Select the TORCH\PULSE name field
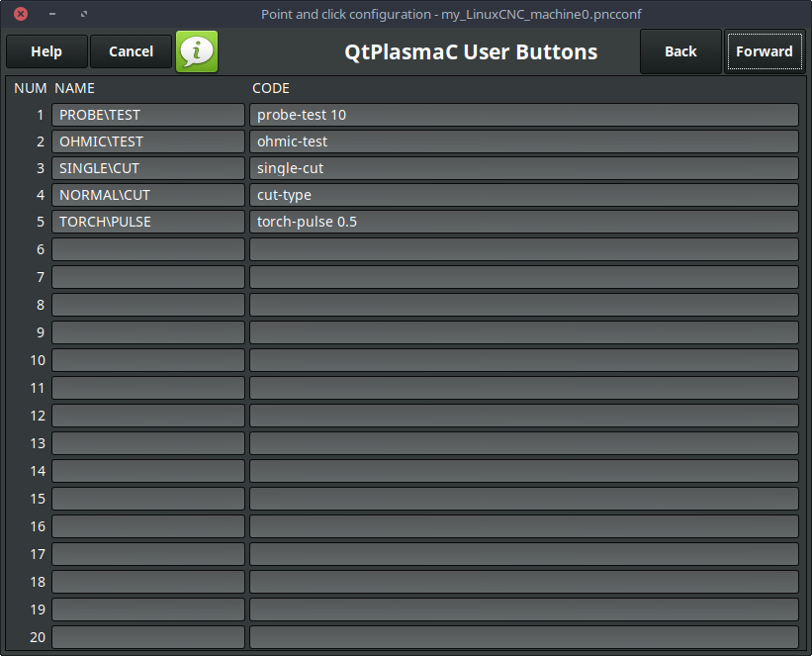This screenshot has height=656, width=812. [147, 221]
